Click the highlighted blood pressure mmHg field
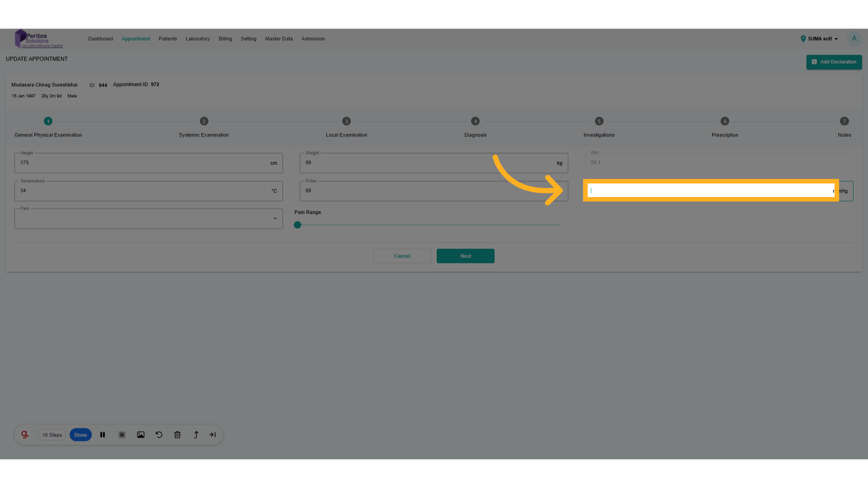868x488 pixels. 711,191
